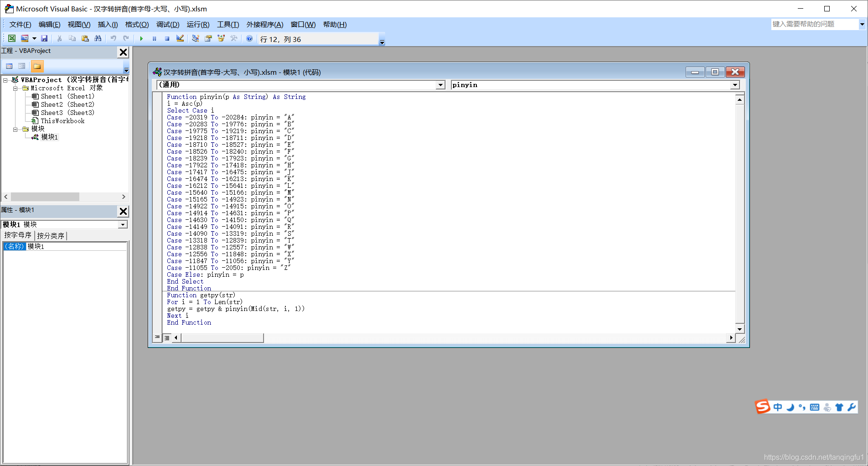Open the 调试(D) menu

pyautogui.click(x=168, y=25)
